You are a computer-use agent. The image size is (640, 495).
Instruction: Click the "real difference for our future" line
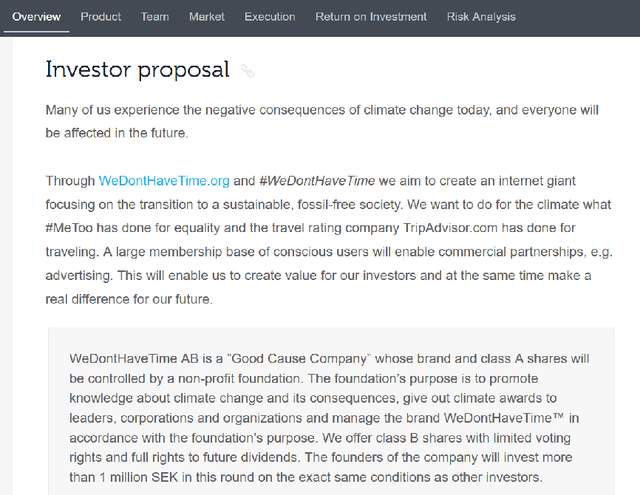[x=129, y=299]
